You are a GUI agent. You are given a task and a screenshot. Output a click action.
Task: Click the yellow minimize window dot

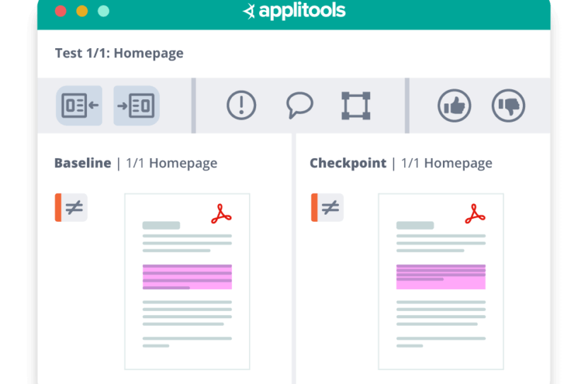82,11
